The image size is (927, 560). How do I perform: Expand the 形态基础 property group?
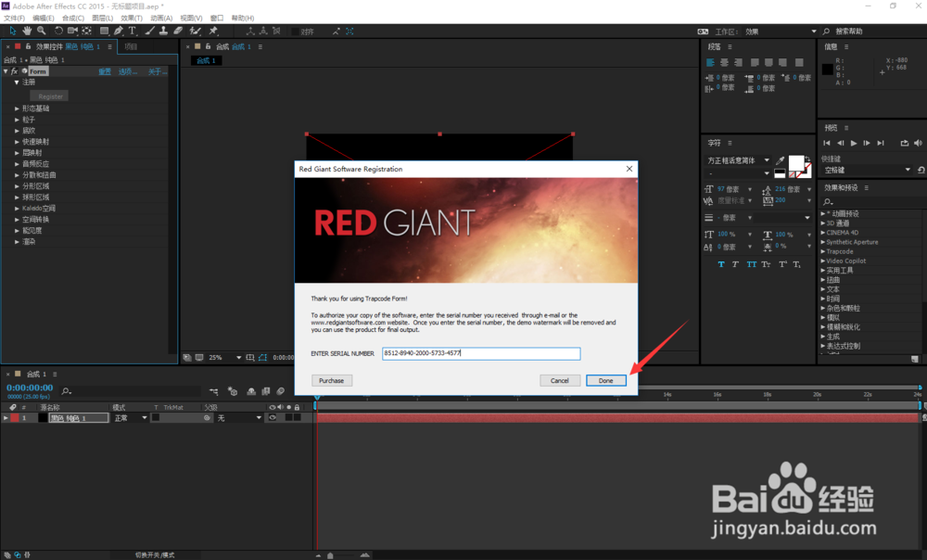tap(17, 108)
